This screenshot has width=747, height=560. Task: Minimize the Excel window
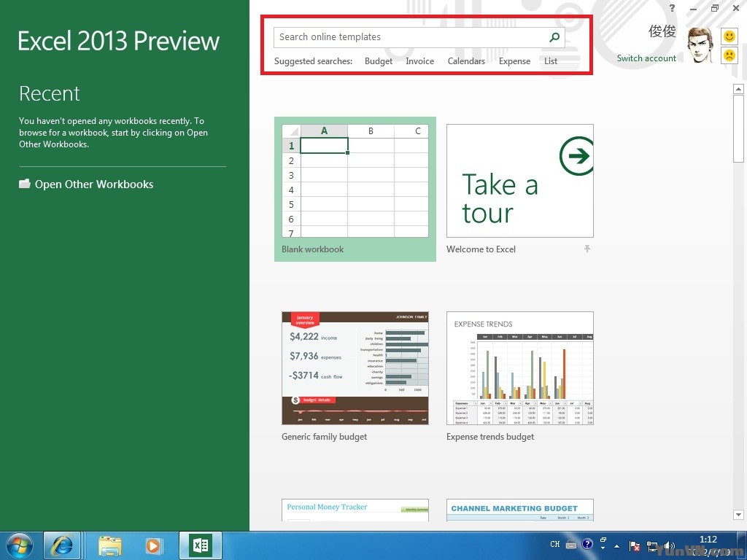pyautogui.click(x=693, y=9)
